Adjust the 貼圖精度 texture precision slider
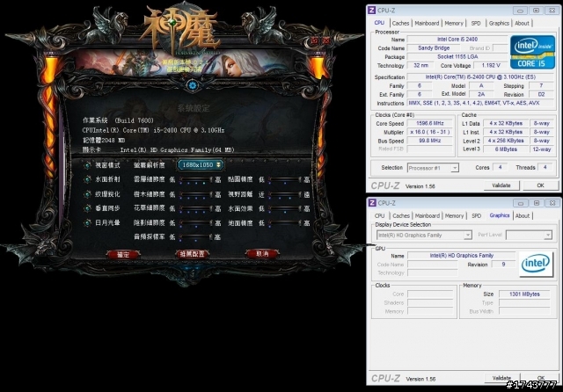Image resolution: width=563 pixels, height=392 pixels. (x=285, y=179)
